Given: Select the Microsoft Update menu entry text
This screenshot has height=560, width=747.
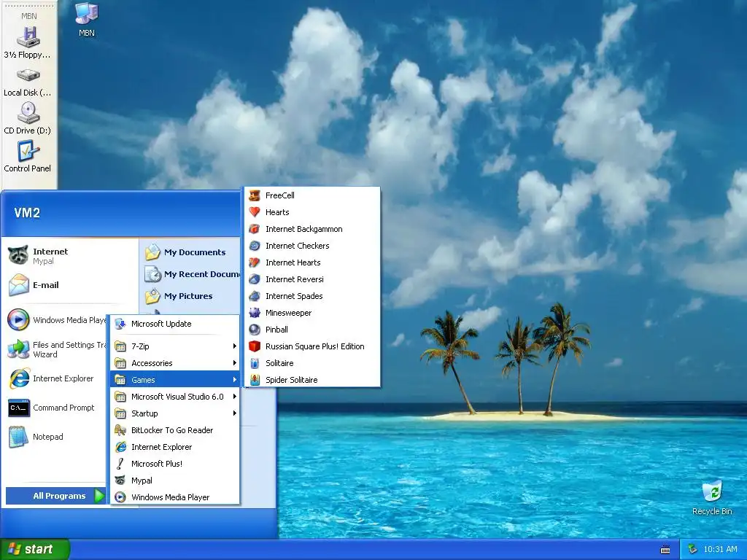Looking at the screenshot, I should 161,324.
